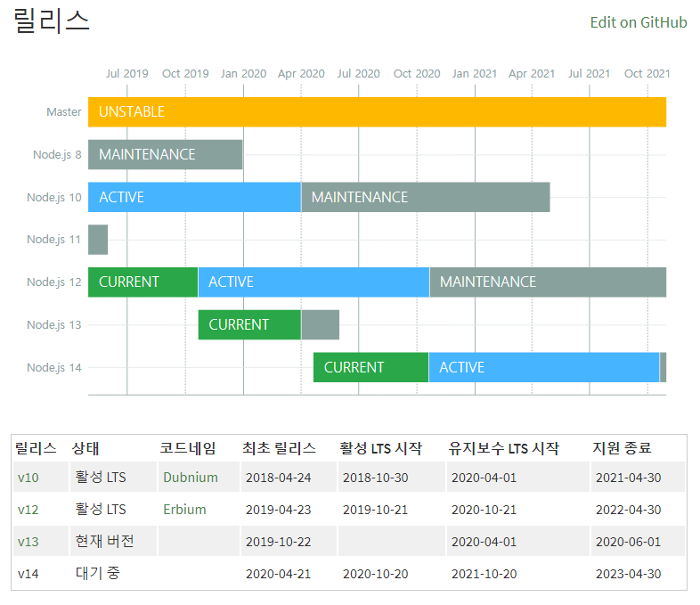This screenshot has height=605, width=700.
Task: Click the Node.js 14 ACTIVE bar
Action: 544,367
